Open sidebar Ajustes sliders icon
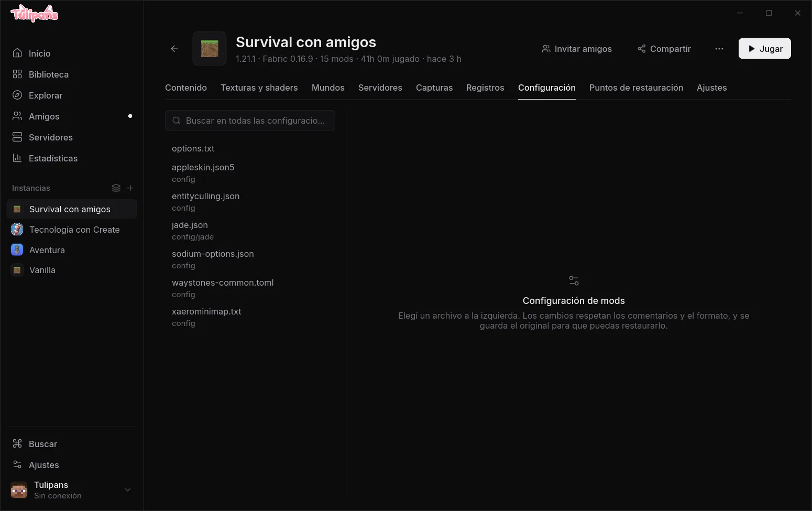Screen dimensions: 812x511 pyautogui.click(x=17, y=465)
